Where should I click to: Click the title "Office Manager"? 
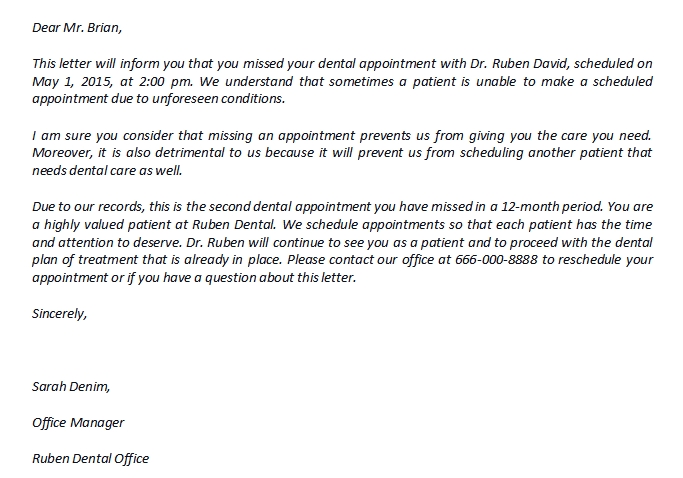point(78,422)
